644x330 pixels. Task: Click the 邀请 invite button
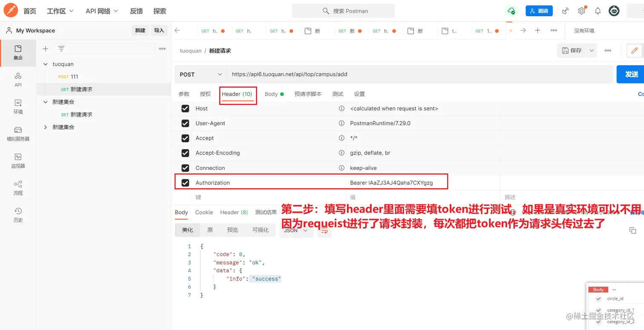539,11
